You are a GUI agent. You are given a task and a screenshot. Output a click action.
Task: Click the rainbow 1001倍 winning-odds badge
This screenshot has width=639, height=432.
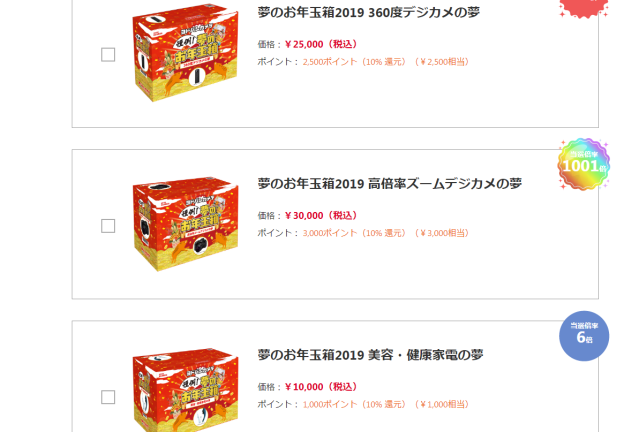pyautogui.click(x=584, y=164)
